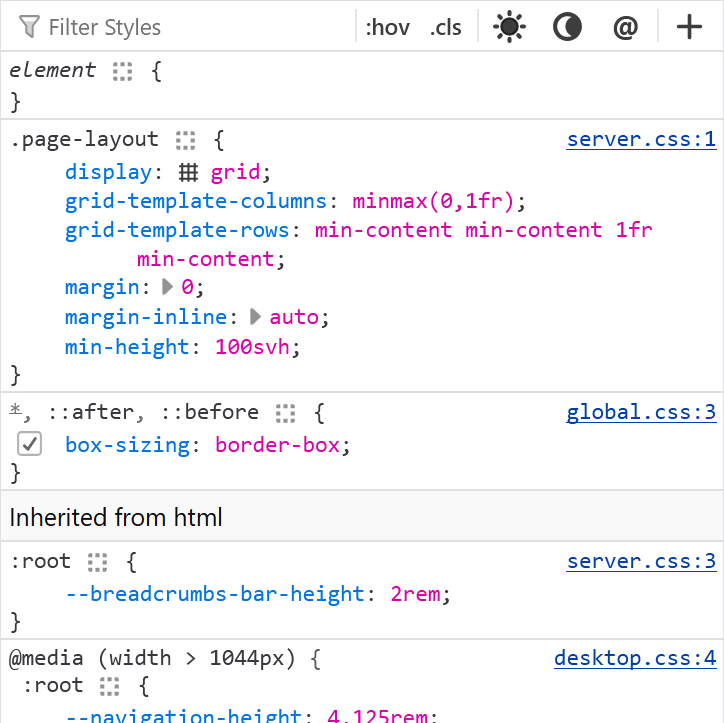Edit the minmax(0,1fr) value
This screenshot has height=723, width=724.
(x=433, y=201)
